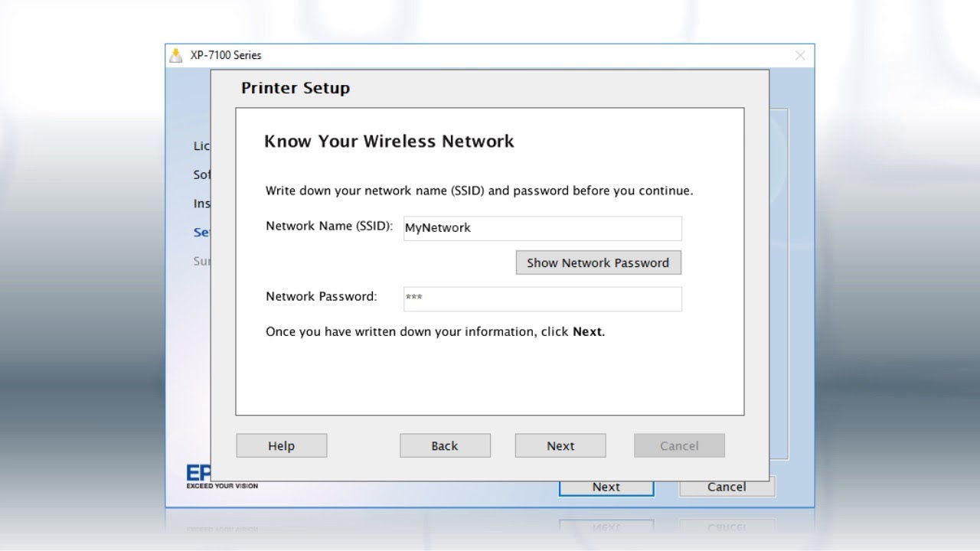Select the "Sof" step in the sidebar

(x=201, y=174)
